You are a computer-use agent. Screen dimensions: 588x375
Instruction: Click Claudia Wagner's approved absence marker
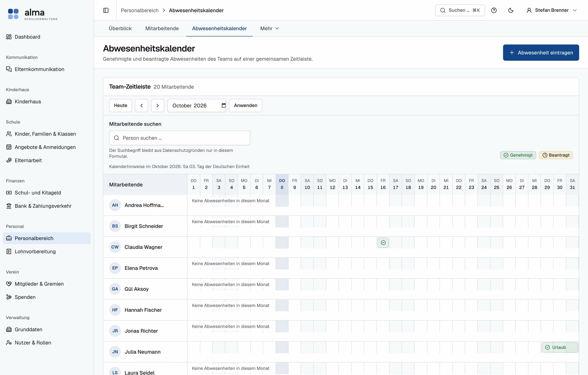[383, 243]
